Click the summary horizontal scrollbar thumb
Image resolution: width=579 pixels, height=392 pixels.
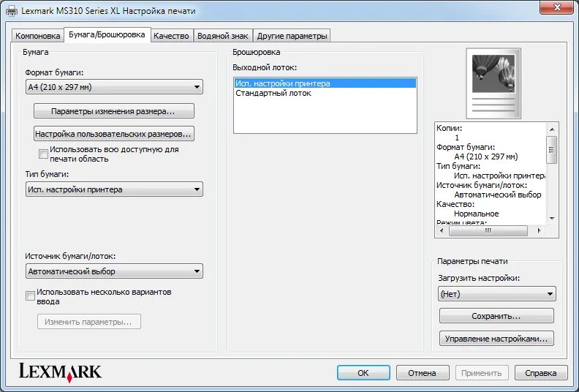pyautogui.click(x=488, y=230)
